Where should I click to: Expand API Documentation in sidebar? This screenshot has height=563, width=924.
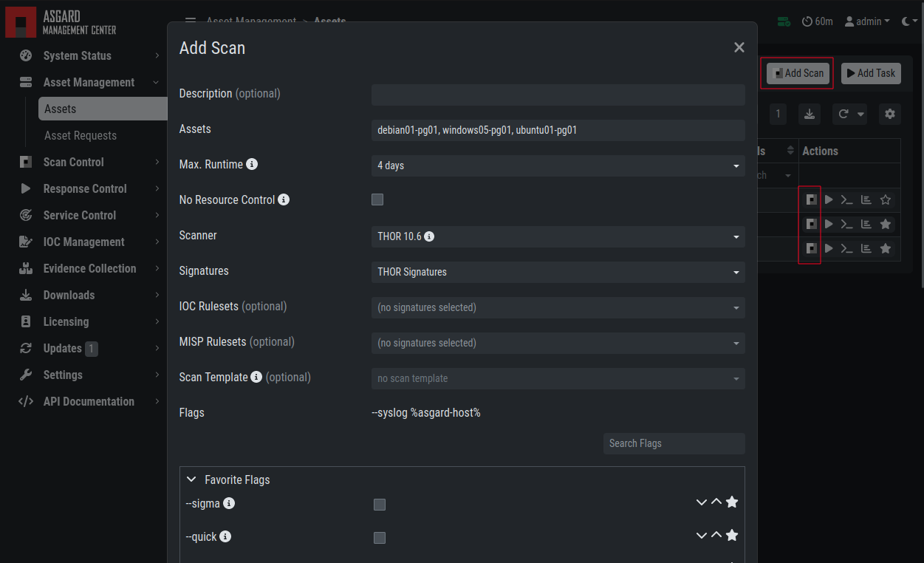[x=89, y=401]
